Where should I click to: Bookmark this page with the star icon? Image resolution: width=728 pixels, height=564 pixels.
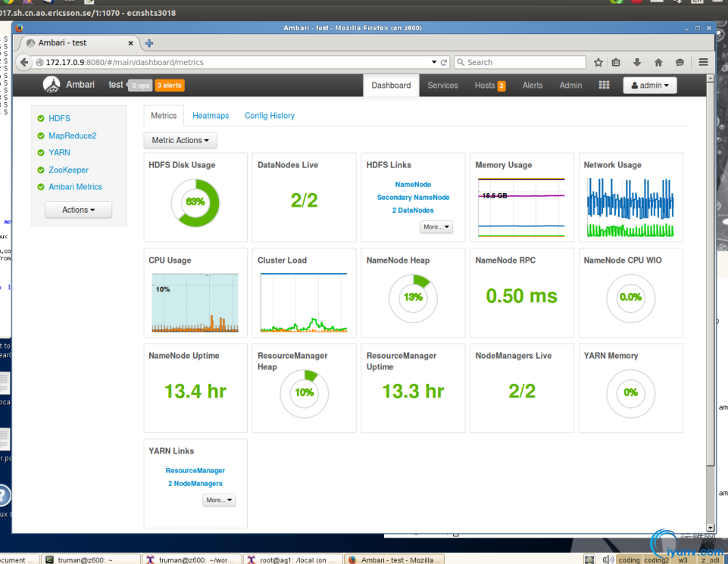tap(598, 62)
